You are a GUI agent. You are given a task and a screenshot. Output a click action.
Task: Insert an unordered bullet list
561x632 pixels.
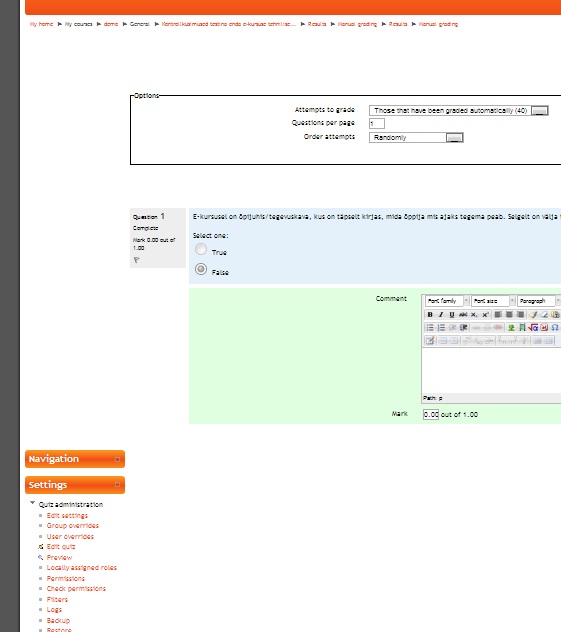click(430, 328)
